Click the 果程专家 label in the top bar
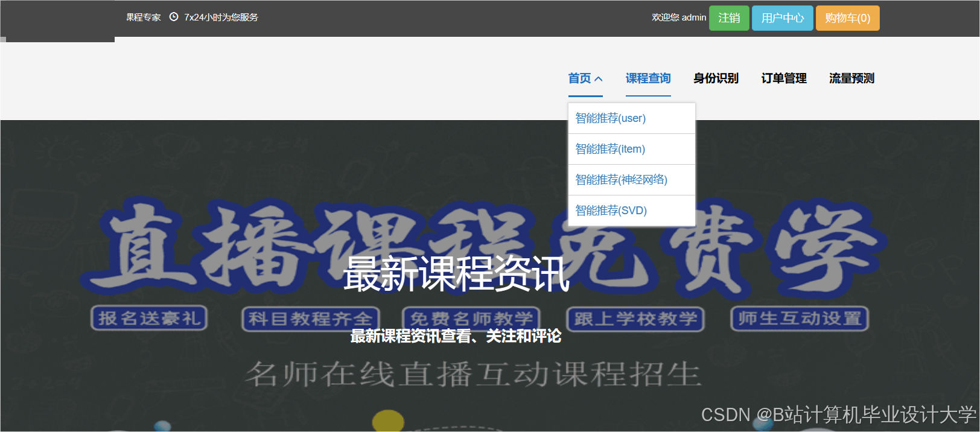This screenshot has height=432, width=980. tap(144, 17)
